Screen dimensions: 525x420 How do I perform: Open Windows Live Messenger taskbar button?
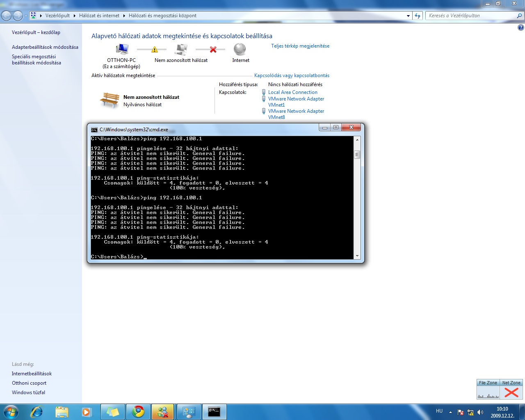point(163,412)
